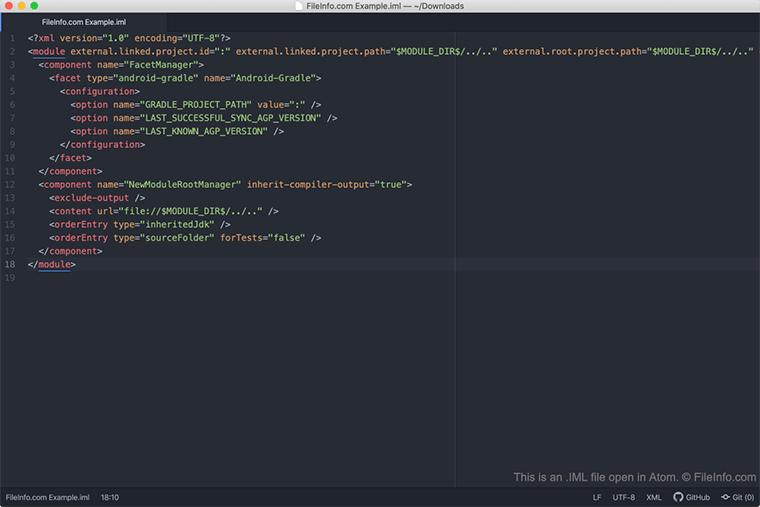Click line number 2 in the gutter
The height and width of the screenshot is (507, 760).
click(11, 51)
